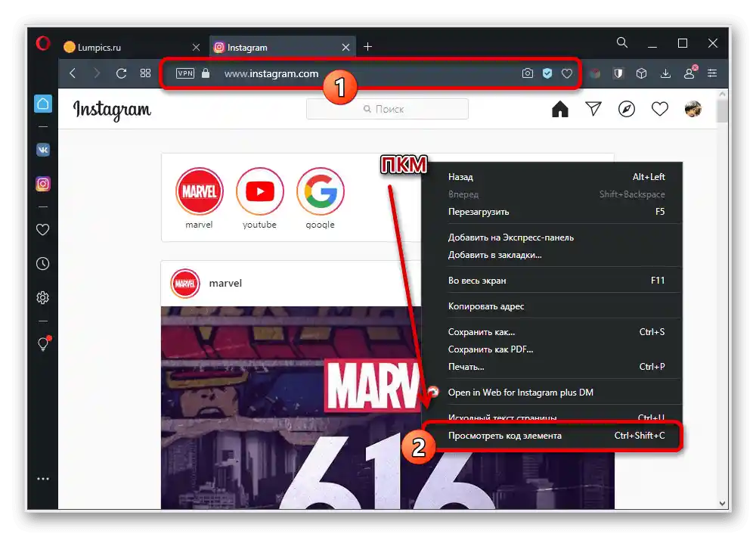Open the Opera account profile icon
Viewport: 756px width, 537px height.
coord(689,73)
